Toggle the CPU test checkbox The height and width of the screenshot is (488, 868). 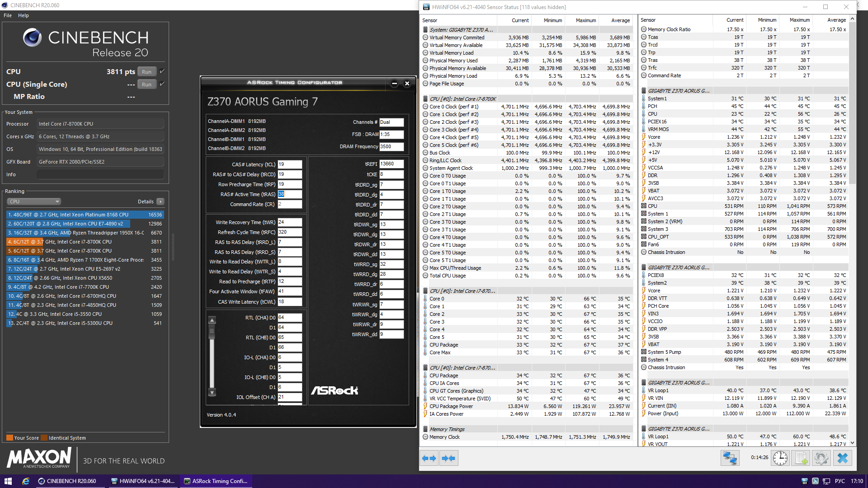162,71
